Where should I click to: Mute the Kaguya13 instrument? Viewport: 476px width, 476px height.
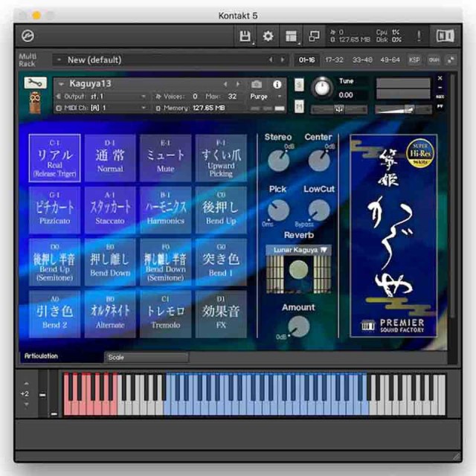[x=299, y=106]
